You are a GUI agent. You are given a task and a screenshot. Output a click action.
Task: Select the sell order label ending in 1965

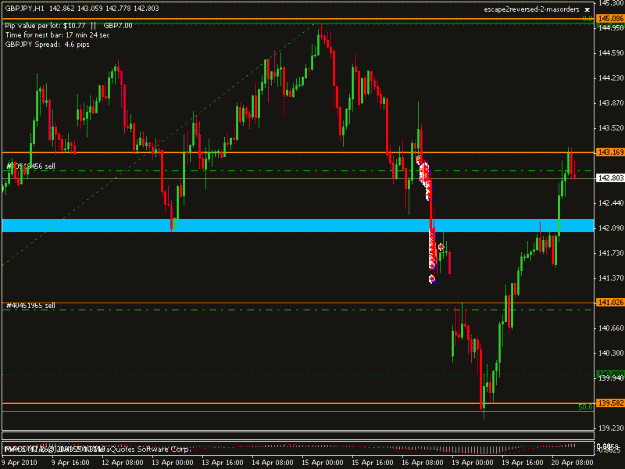click(31, 306)
